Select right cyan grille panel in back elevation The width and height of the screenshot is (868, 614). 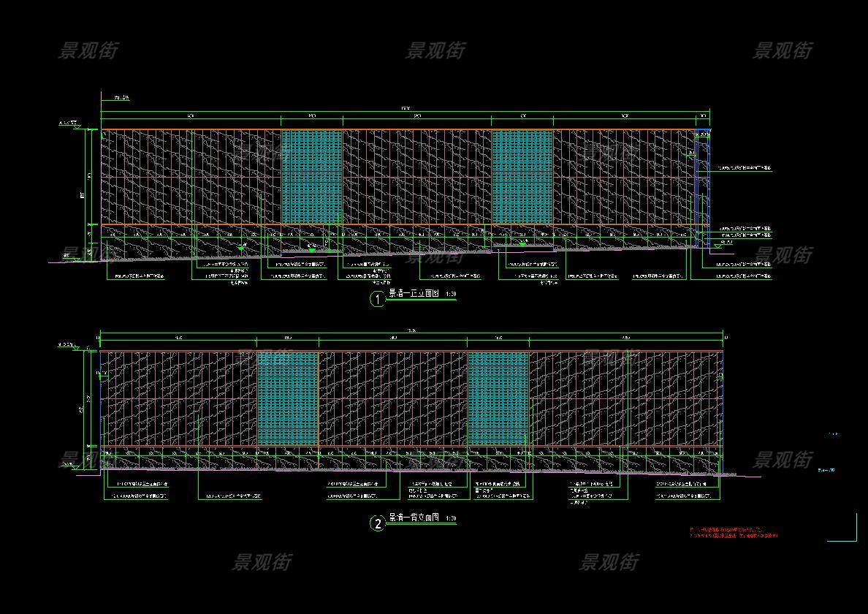(x=498, y=399)
